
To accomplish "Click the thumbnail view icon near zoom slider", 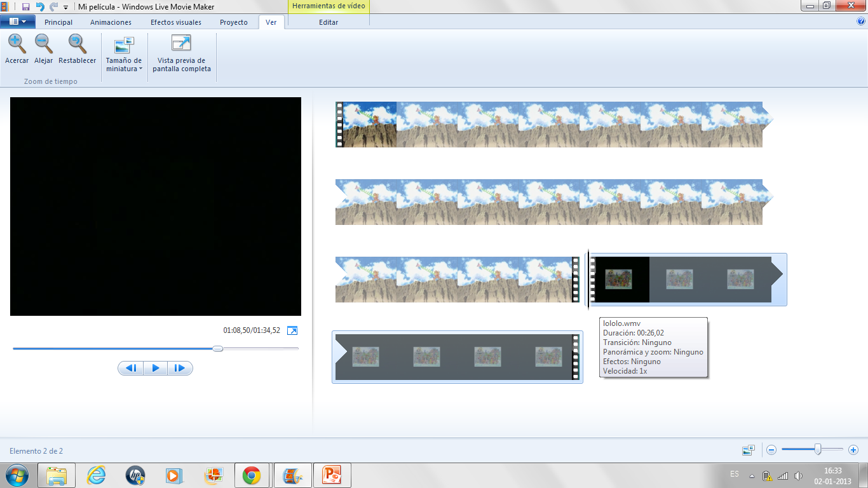I will [748, 449].
